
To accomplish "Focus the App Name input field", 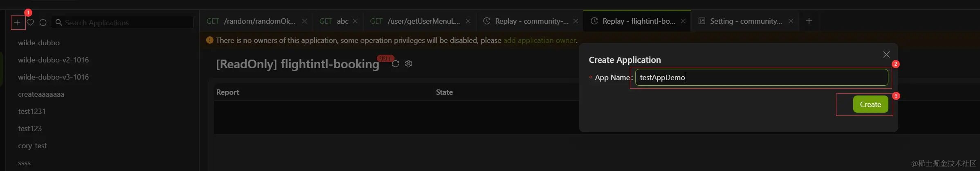I will [761, 78].
